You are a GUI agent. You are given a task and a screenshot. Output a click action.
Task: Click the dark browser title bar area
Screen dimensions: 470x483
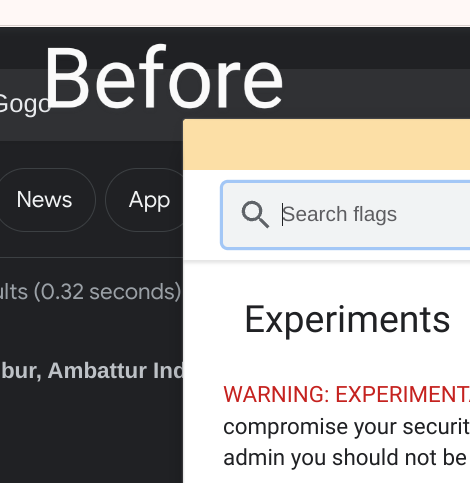(235, 48)
